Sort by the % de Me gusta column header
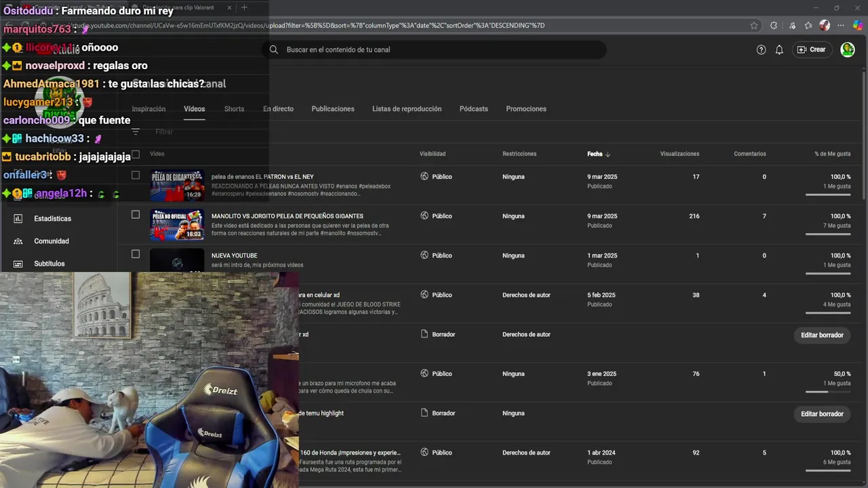 tap(833, 154)
